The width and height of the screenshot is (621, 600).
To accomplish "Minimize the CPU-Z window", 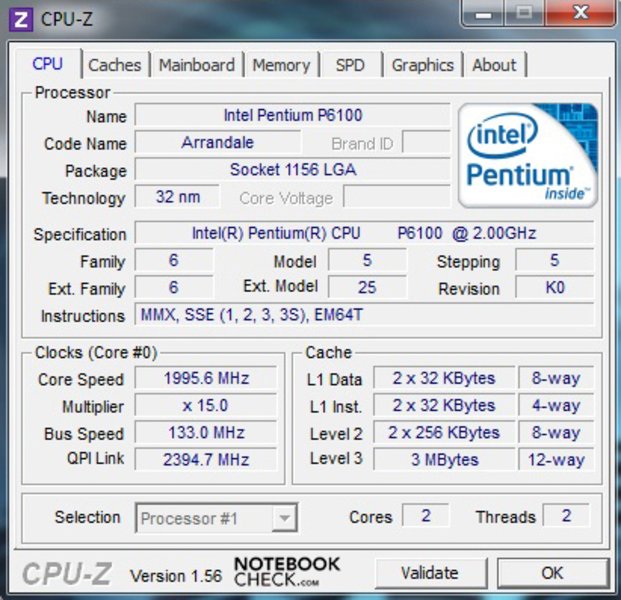I will coord(484,13).
